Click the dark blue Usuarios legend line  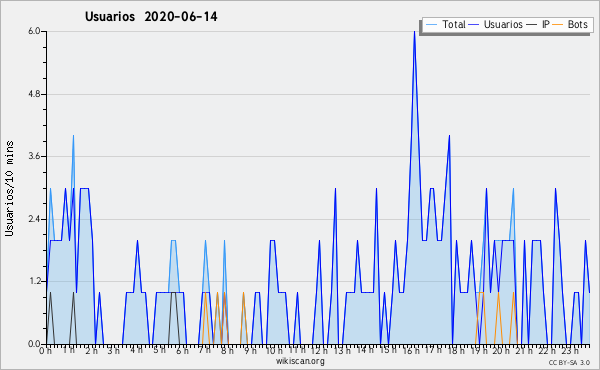tap(474, 25)
